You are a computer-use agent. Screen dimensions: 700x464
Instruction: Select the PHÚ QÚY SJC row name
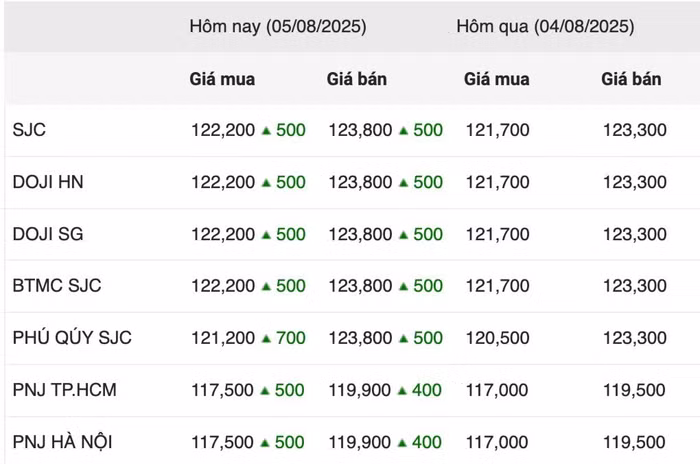tap(72, 338)
